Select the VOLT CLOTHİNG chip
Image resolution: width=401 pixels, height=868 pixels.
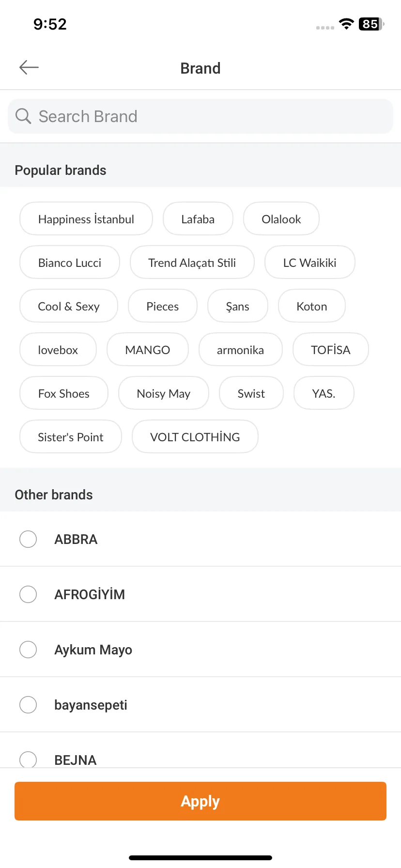pyautogui.click(x=195, y=437)
